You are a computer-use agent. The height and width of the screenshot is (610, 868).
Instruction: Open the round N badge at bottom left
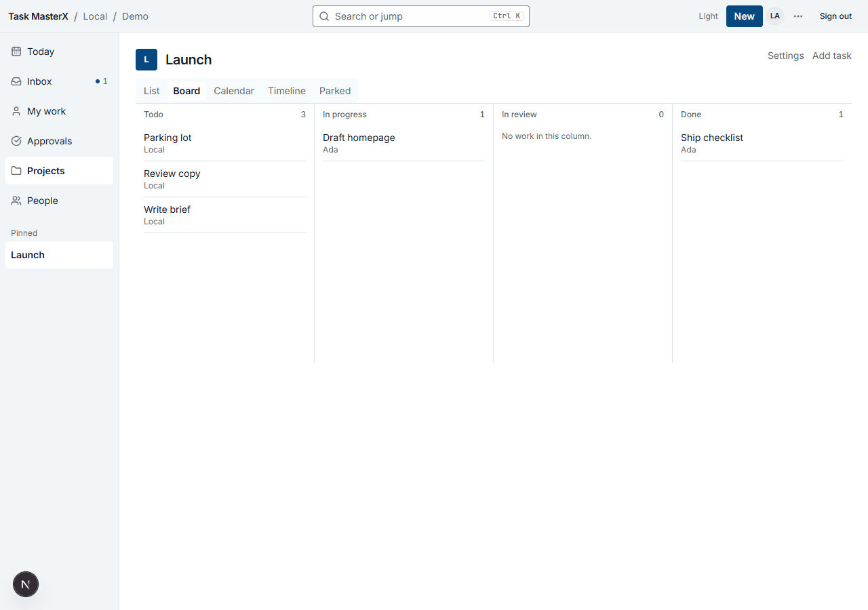[26, 584]
